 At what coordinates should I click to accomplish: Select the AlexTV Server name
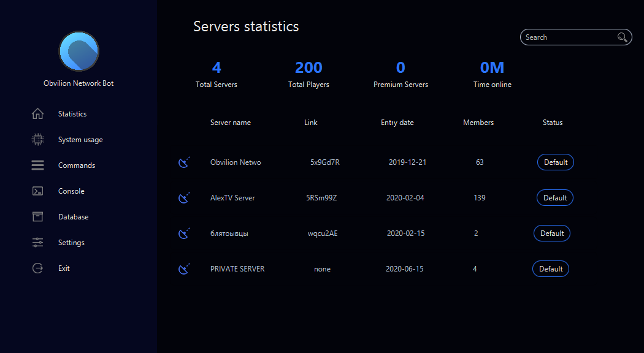tap(233, 198)
